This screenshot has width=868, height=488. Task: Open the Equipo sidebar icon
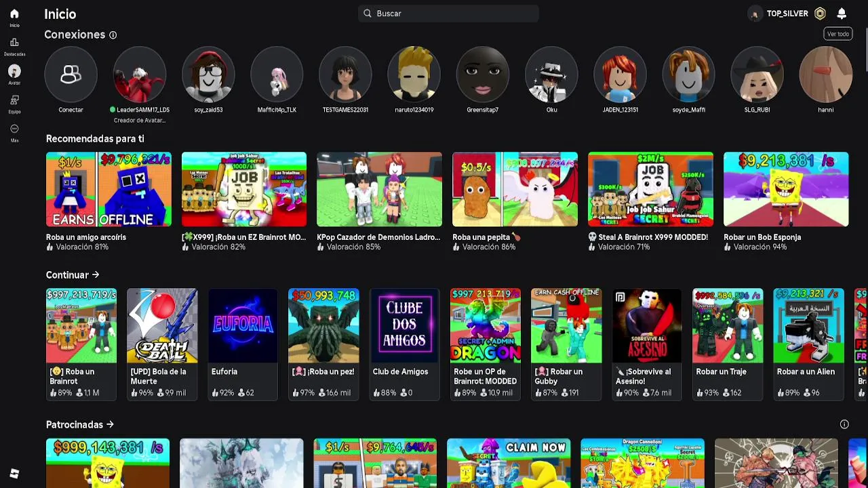[14, 100]
